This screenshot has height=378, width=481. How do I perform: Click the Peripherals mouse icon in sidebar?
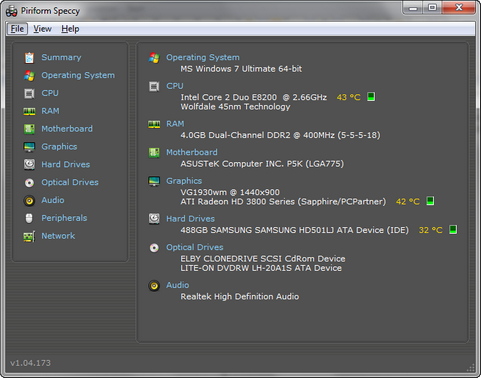pyautogui.click(x=29, y=218)
